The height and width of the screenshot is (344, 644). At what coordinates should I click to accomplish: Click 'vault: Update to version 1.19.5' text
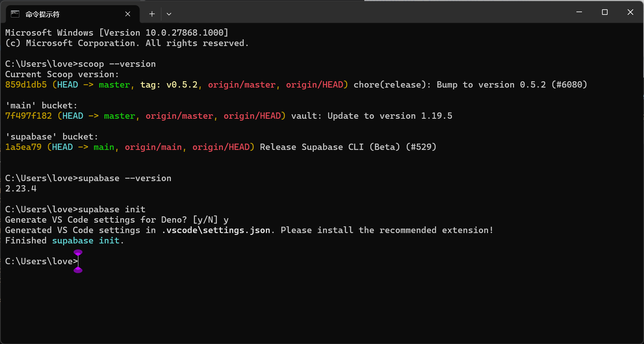pyautogui.click(x=372, y=116)
